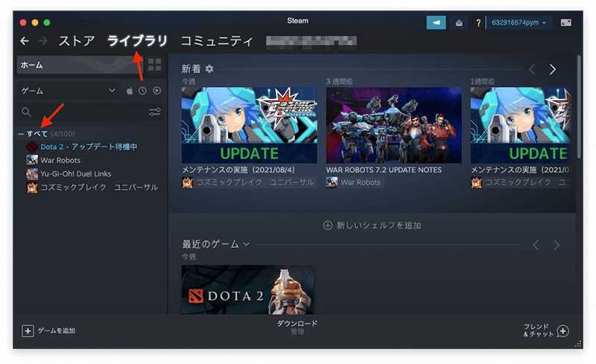Viewport: 596px width, 364px height.
Task: Open フレンド＆チャット panel
Action: 546,331
